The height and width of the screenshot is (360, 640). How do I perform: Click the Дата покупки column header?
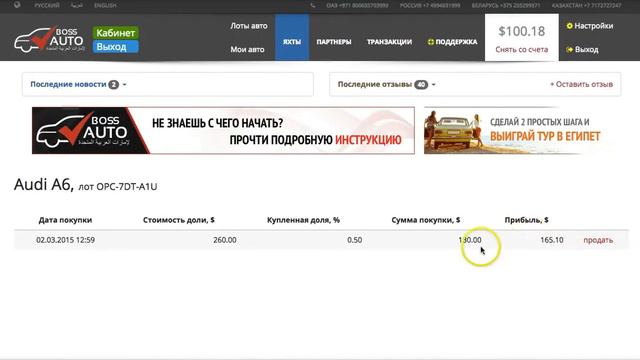(x=65, y=220)
